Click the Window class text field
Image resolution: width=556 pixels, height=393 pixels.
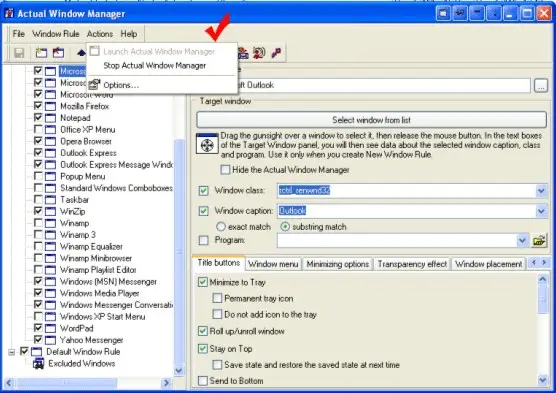point(407,191)
